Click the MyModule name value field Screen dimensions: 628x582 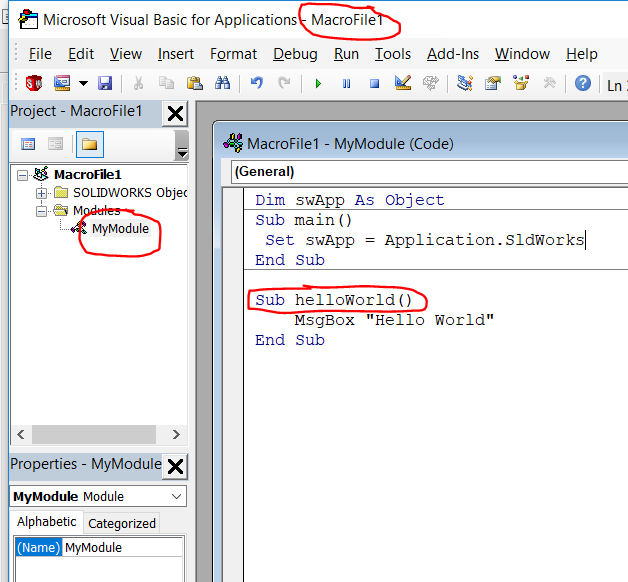click(123, 547)
